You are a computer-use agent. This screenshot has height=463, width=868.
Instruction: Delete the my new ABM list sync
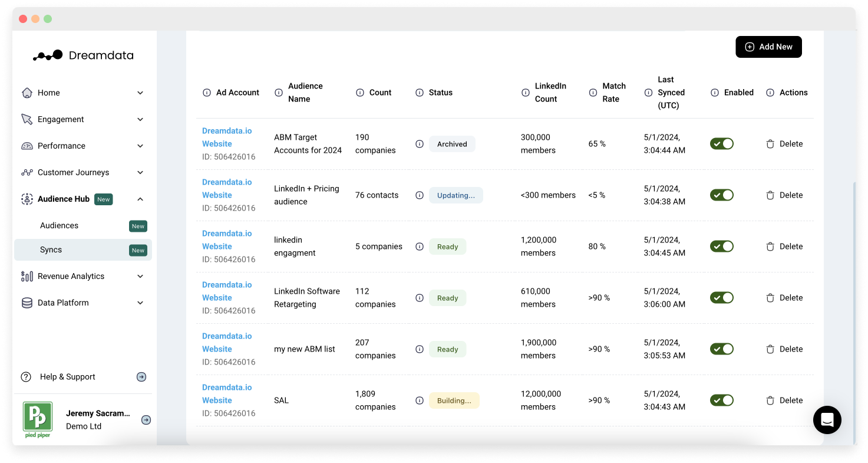tap(784, 349)
